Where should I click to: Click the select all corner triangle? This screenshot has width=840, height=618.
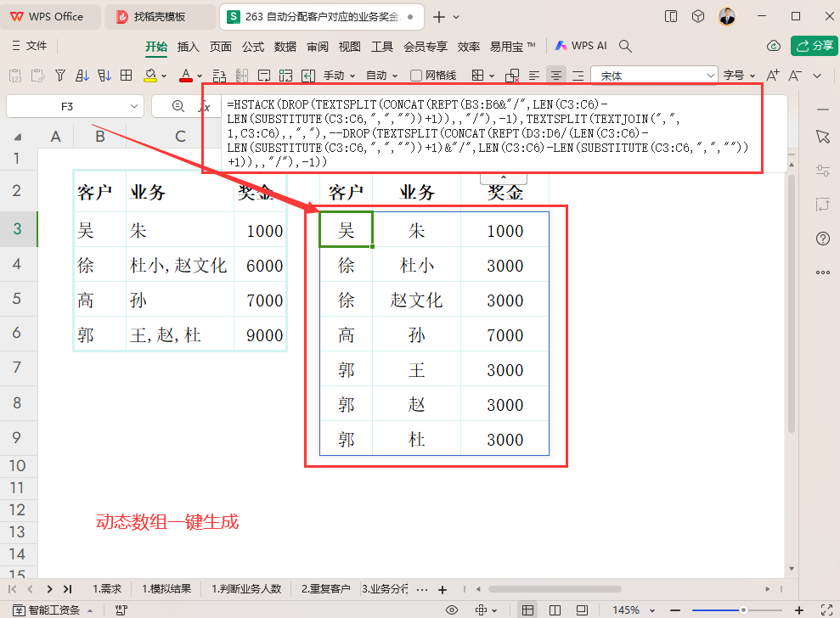(x=18, y=137)
